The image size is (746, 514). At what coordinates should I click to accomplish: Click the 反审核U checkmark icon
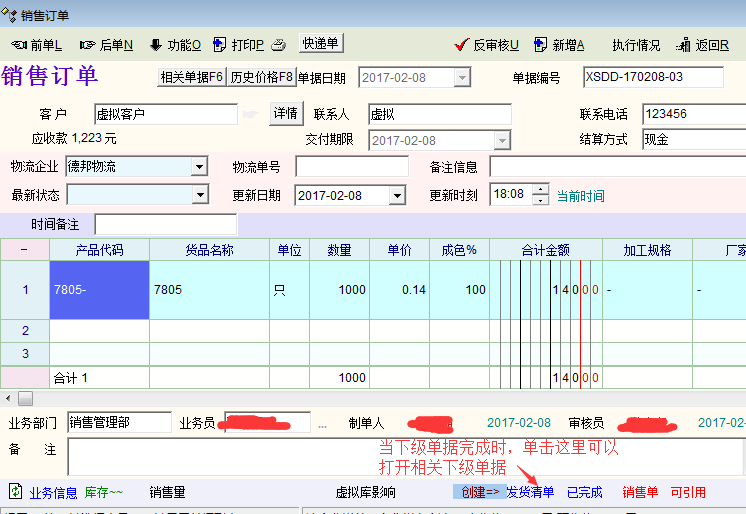coord(461,45)
